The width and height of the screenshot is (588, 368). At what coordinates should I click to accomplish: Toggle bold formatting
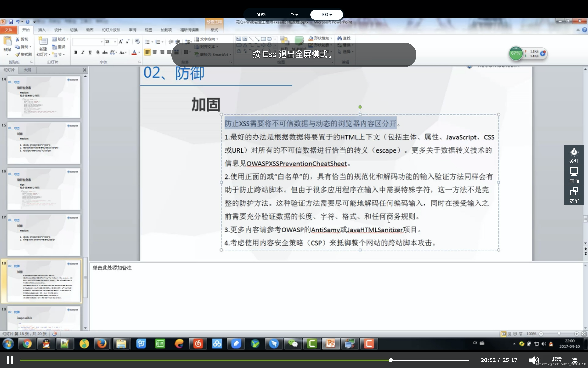(x=76, y=52)
